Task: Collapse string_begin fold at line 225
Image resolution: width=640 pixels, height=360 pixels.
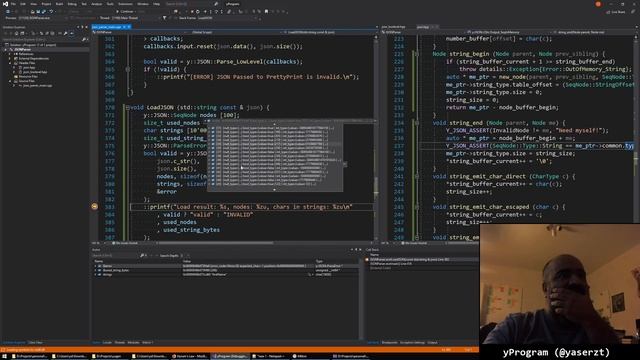Action: [x=417, y=54]
